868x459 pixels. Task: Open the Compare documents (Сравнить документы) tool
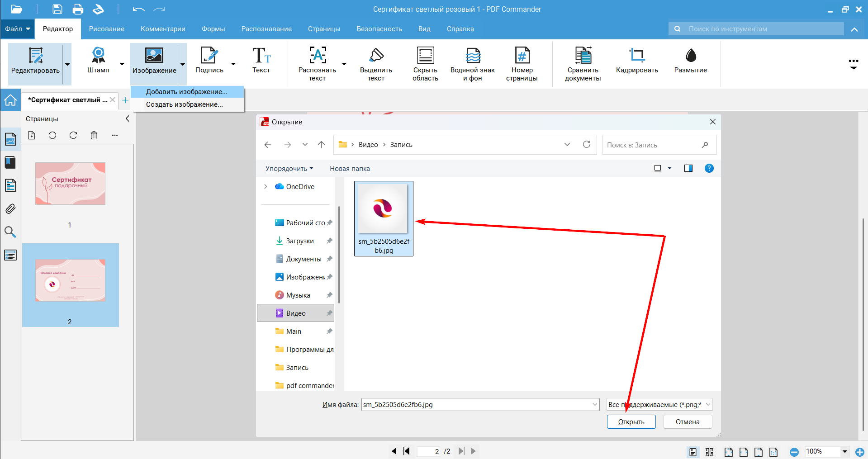[583, 56]
